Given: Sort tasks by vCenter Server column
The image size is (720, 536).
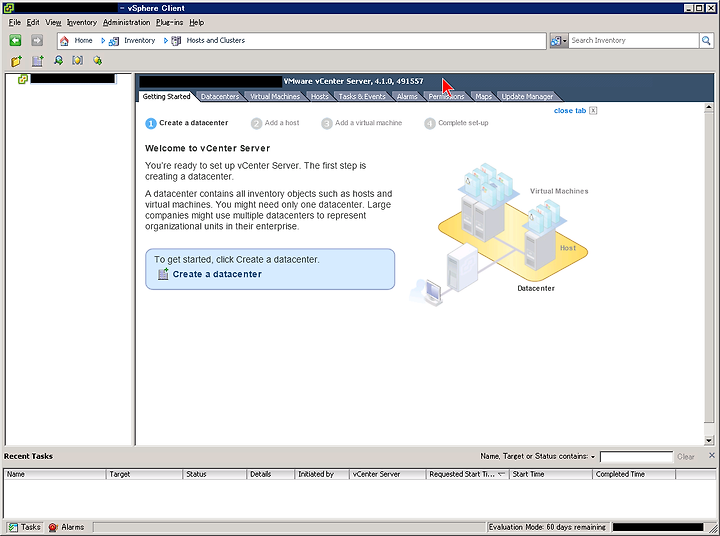Looking at the screenshot, I should pyautogui.click(x=388, y=474).
